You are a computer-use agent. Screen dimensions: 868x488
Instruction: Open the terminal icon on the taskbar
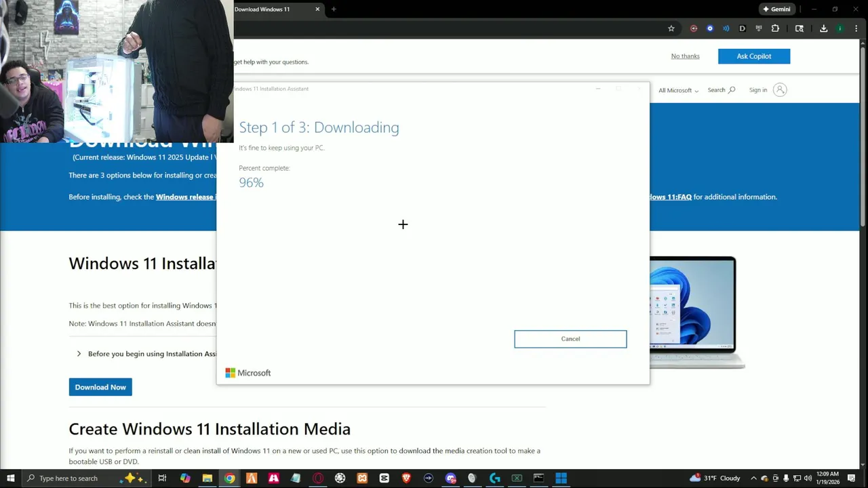click(538, 478)
